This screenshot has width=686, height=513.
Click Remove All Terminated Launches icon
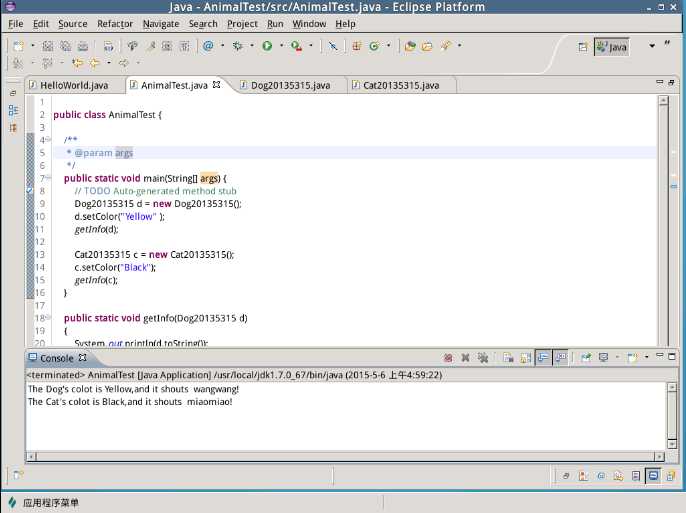[x=483, y=358]
